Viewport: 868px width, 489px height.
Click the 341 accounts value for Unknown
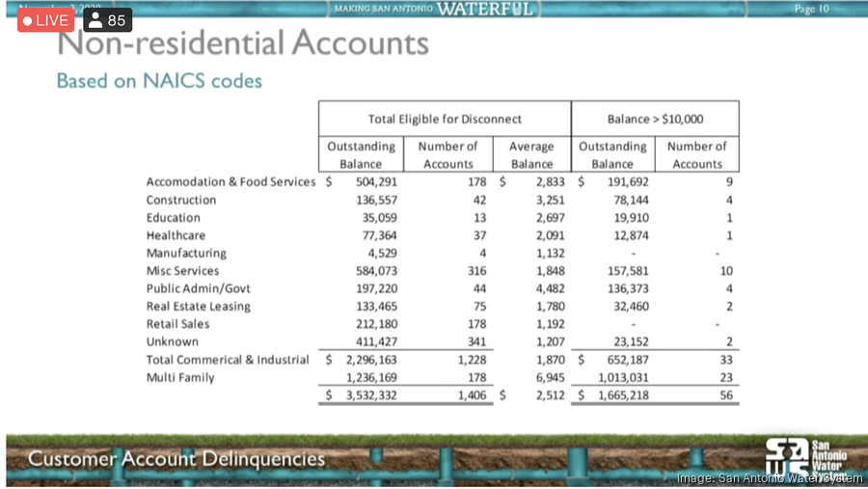click(476, 341)
